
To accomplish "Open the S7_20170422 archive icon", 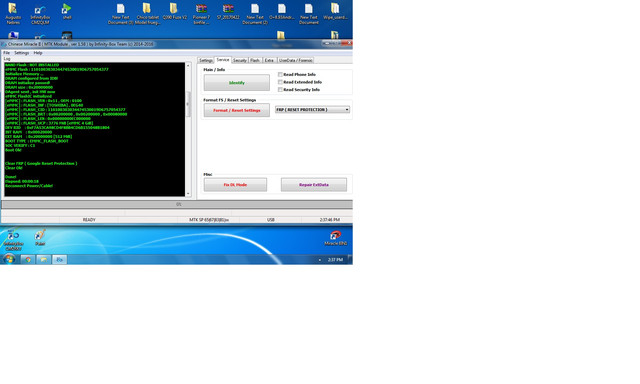I will pos(228,11).
